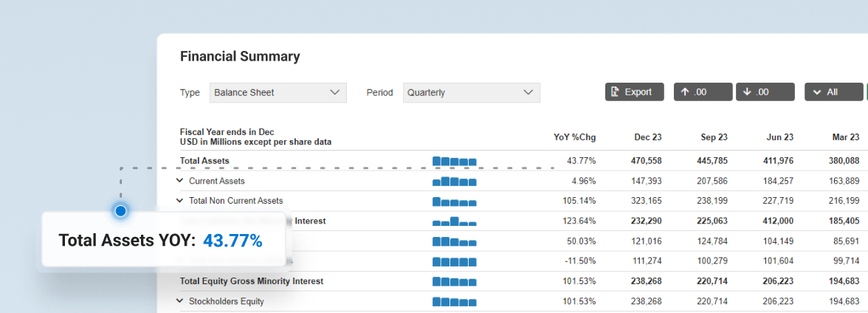Open the Period Quarterly dropdown

471,93
